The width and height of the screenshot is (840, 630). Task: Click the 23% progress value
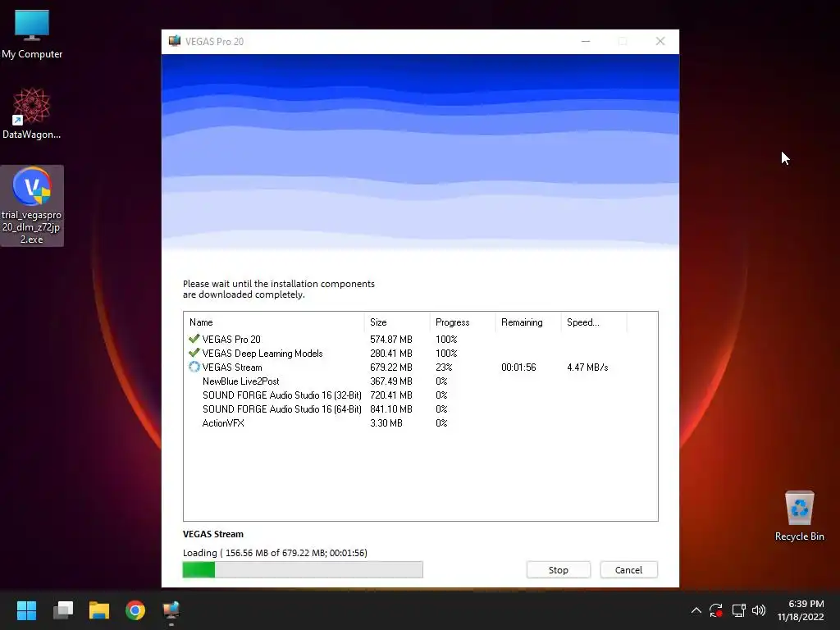pyautogui.click(x=444, y=367)
